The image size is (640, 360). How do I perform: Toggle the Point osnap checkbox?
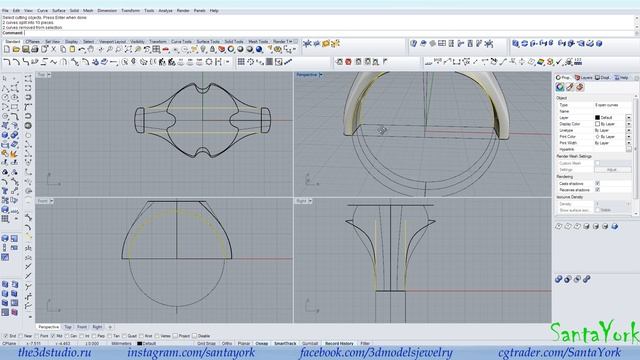tap(37, 336)
